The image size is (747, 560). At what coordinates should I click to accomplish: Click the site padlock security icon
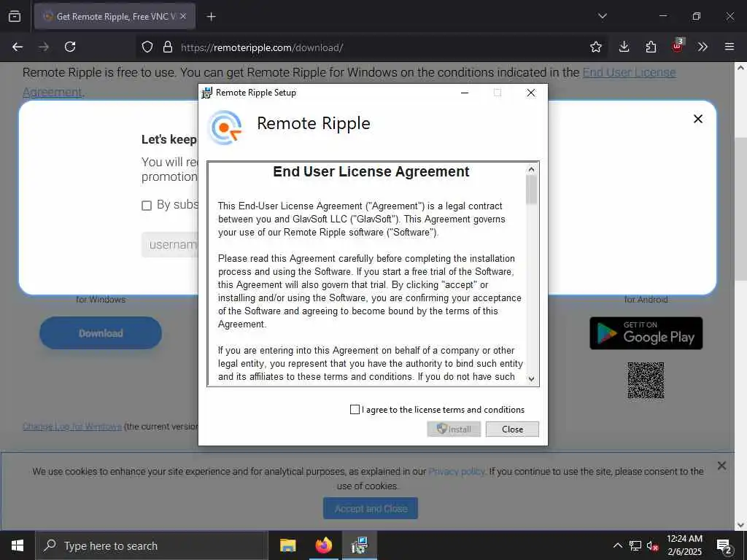(167, 47)
